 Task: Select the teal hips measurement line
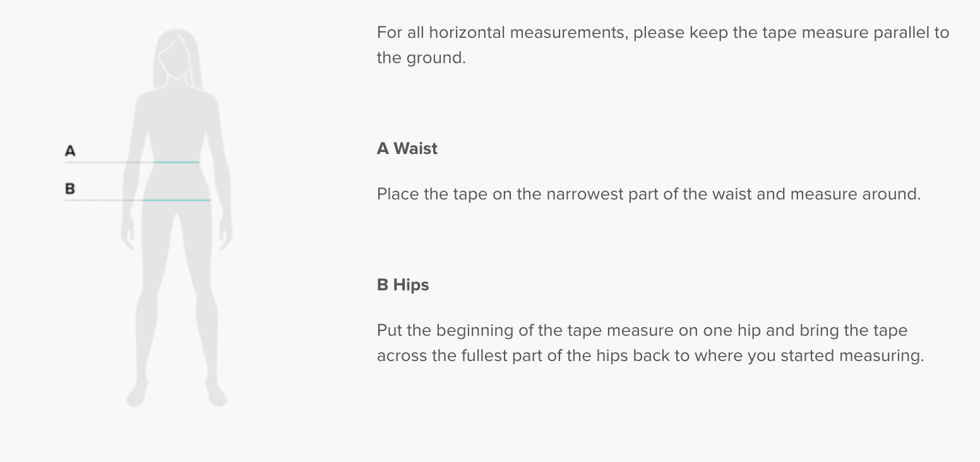click(176, 200)
